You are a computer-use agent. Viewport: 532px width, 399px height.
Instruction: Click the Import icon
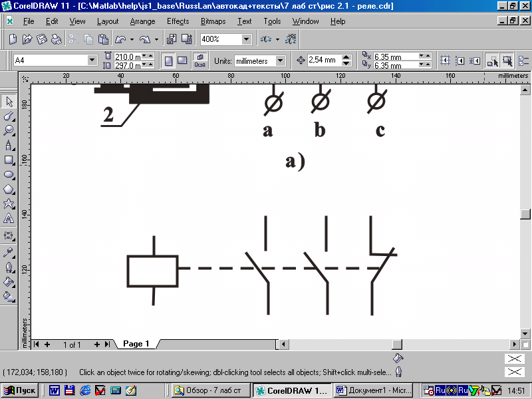pos(172,39)
